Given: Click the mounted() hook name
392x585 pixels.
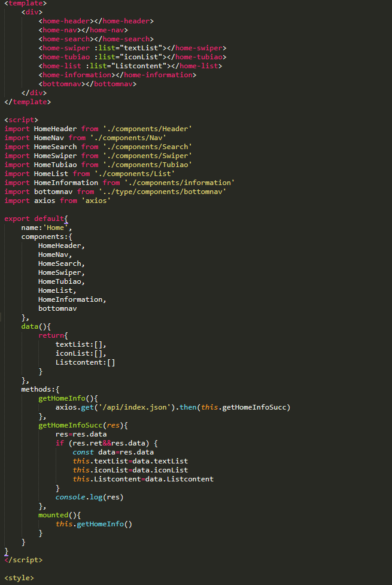Looking at the screenshot, I should coord(53,515).
